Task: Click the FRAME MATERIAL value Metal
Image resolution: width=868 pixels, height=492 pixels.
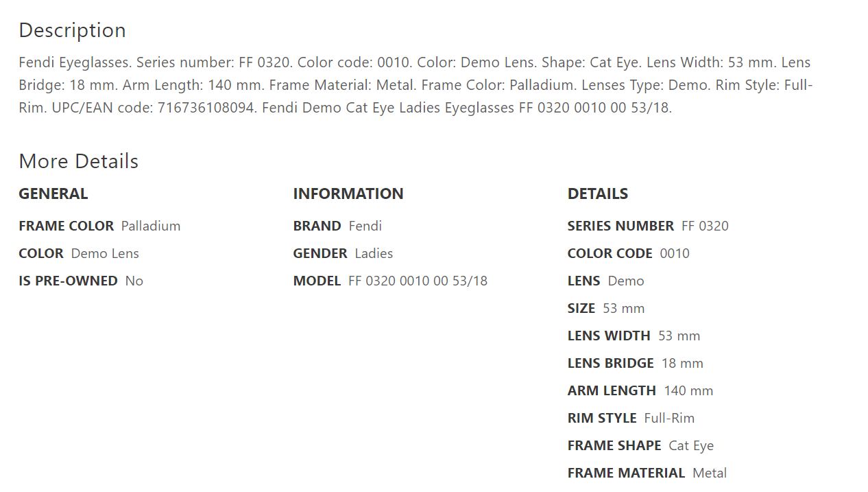Action: 710,473
